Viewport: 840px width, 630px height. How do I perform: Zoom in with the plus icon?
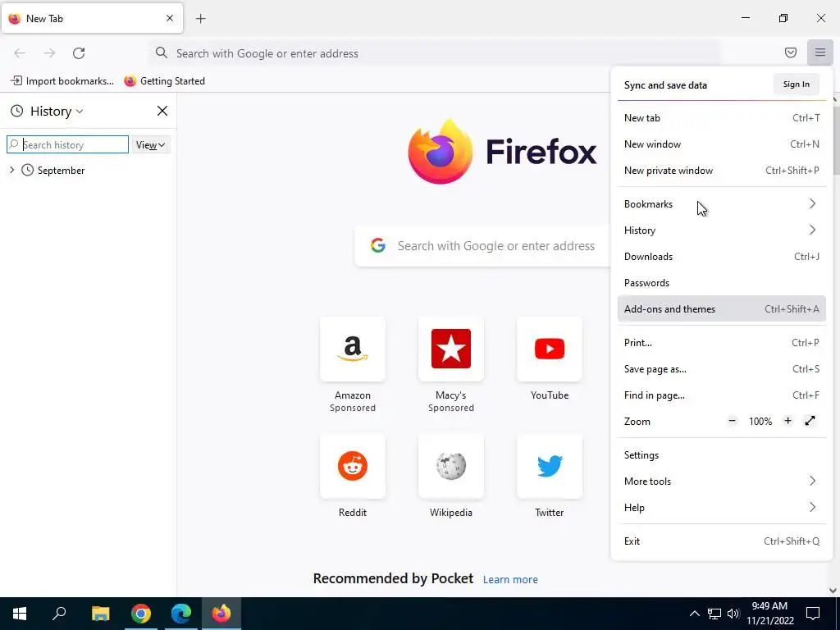click(x=787, y=421)
